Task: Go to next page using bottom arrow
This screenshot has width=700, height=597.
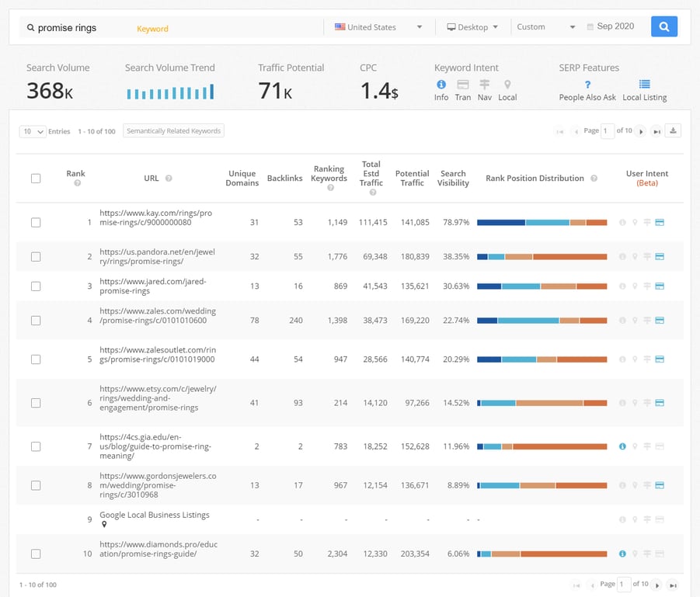Action: coord(657,585)
